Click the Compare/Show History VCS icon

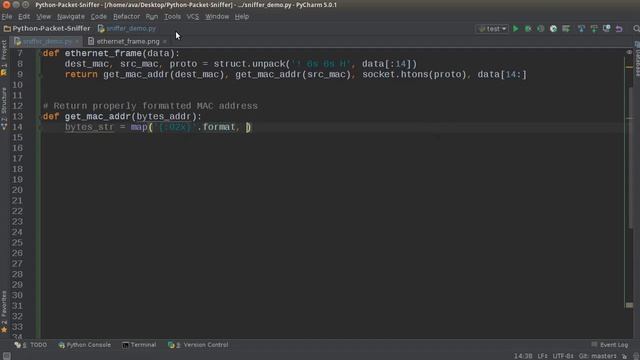(607, 29)
